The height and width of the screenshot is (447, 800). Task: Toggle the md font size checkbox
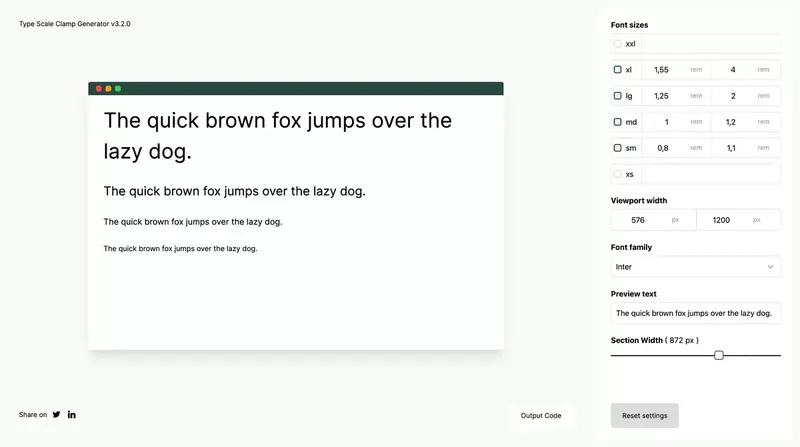coord(617,122)
